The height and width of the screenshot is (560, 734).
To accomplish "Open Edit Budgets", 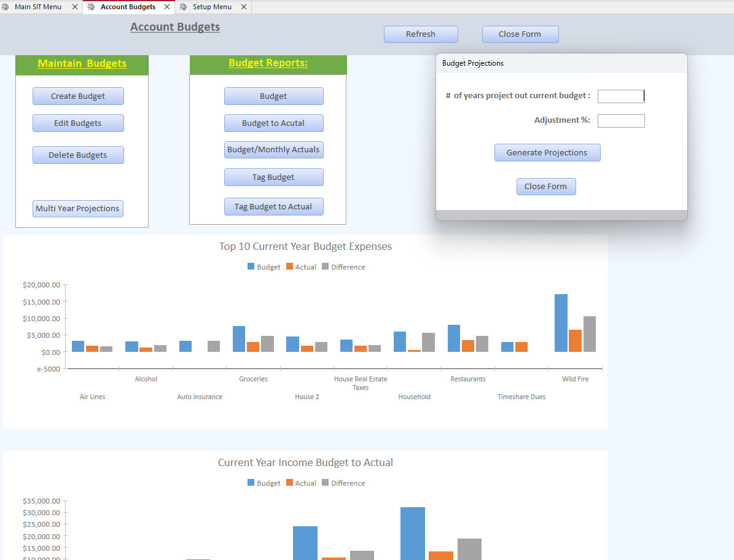I will coord(78,123).
